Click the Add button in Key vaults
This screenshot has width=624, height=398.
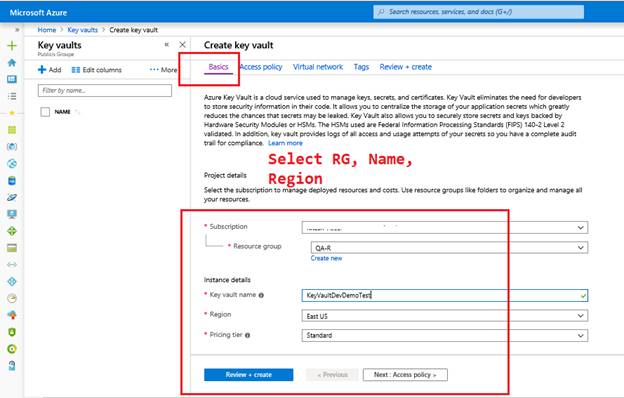49,70
